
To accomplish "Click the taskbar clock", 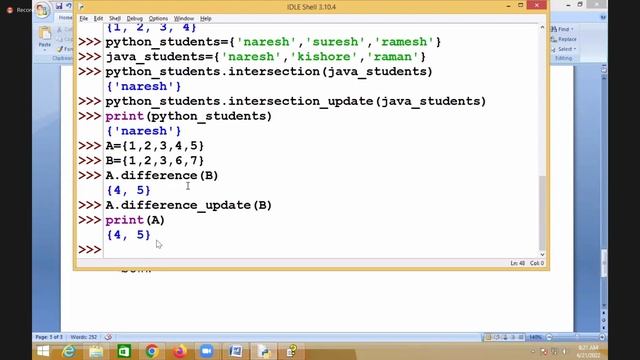I will (x=588, y=351).
